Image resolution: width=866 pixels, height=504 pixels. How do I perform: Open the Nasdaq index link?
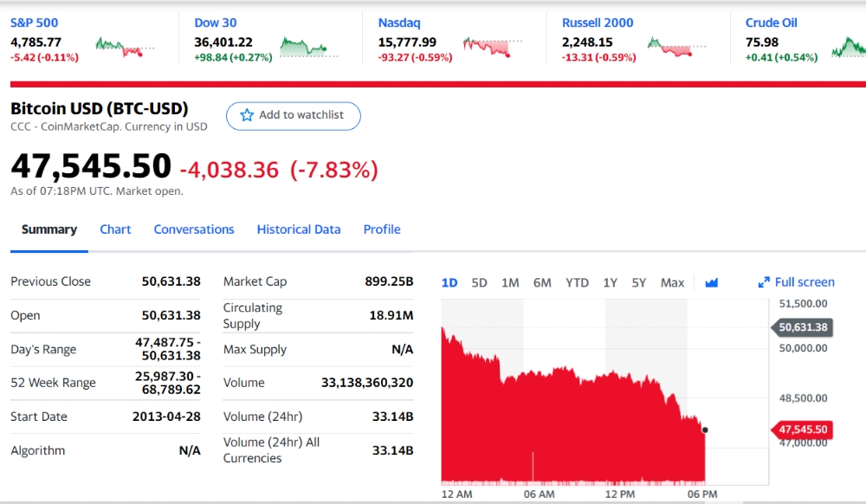(399, 23)
